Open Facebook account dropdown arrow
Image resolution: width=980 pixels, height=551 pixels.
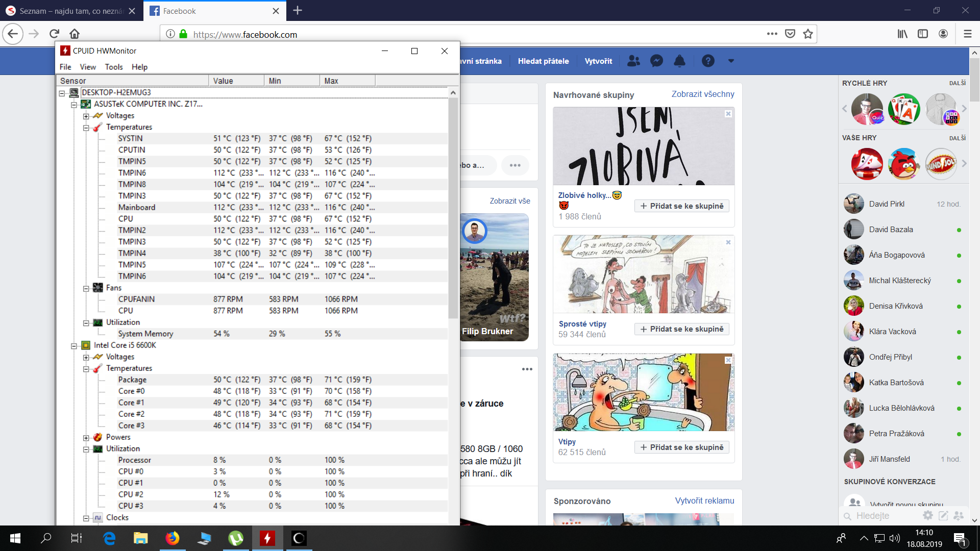731,61
